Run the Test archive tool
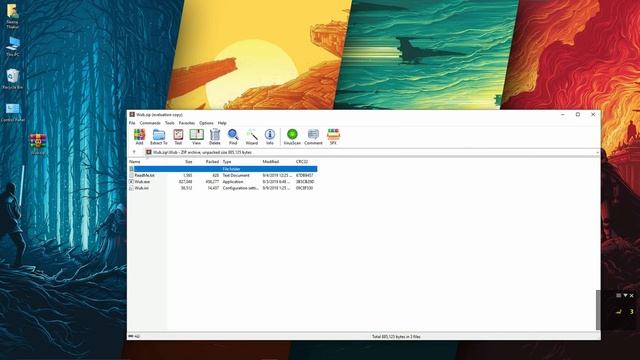Screen dimensions: 640x360 pyautogui.click(x=178, y=137)
